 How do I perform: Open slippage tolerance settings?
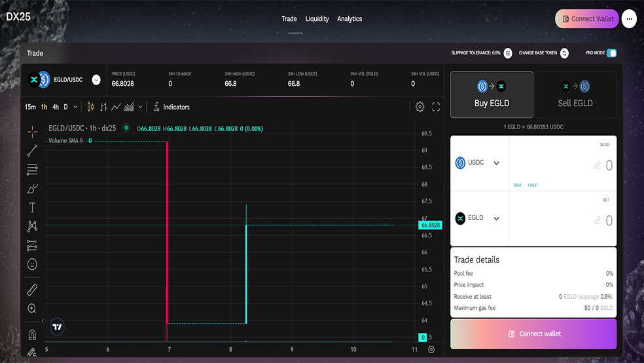[x=508, y=53]
